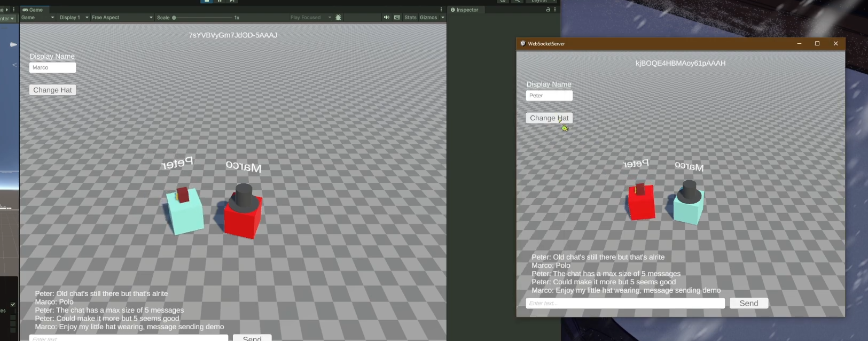Pause the game with the pause button
The width and height of the screenshot is (868, 341).
point(220,1)
